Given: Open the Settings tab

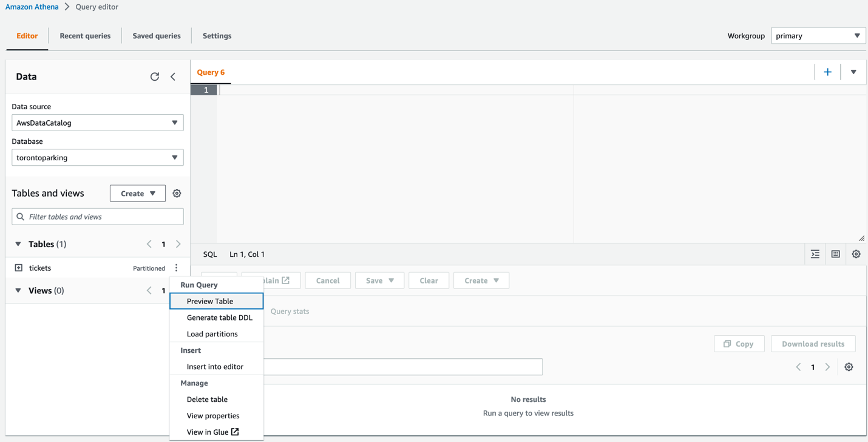Looking at the screenshot, I should (x=217, y=36).
